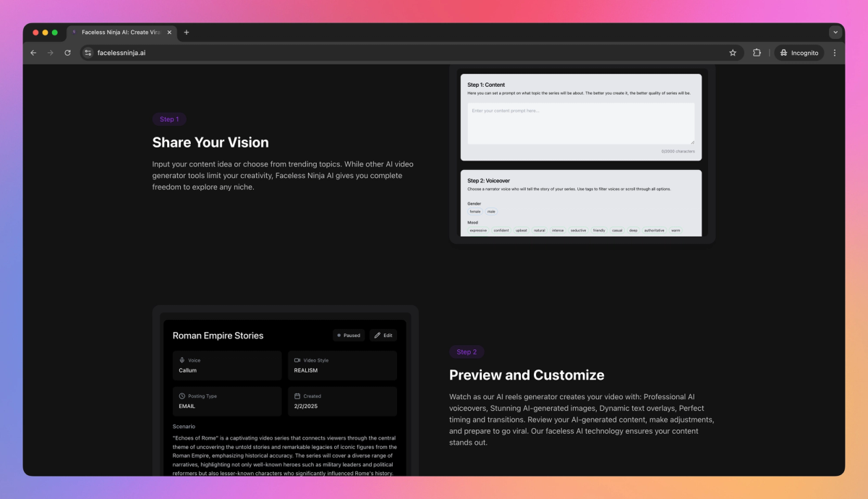Image resolution: width=868 pixels, height=499 pixels.
Task: Click the Paused status badge
Action: pos(349,336)
